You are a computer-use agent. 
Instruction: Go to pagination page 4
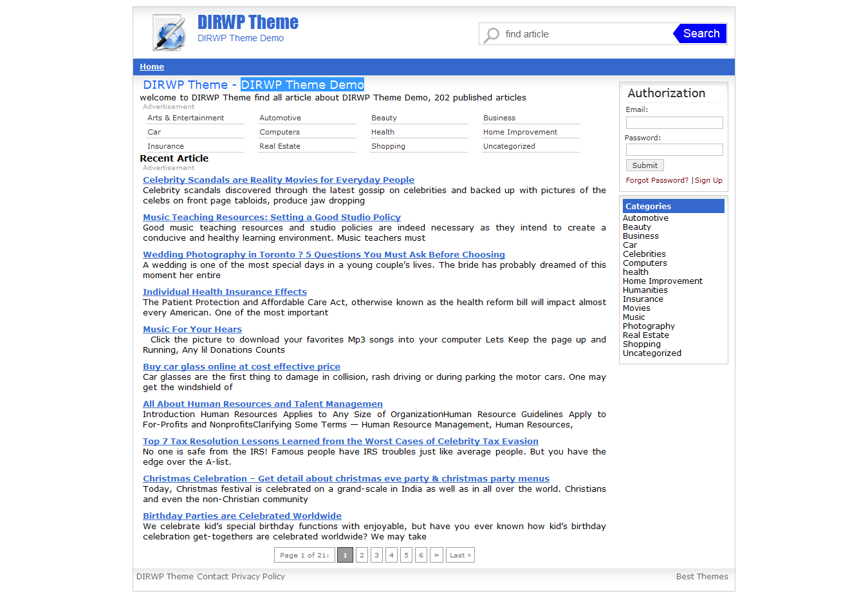tap(391, 555)
